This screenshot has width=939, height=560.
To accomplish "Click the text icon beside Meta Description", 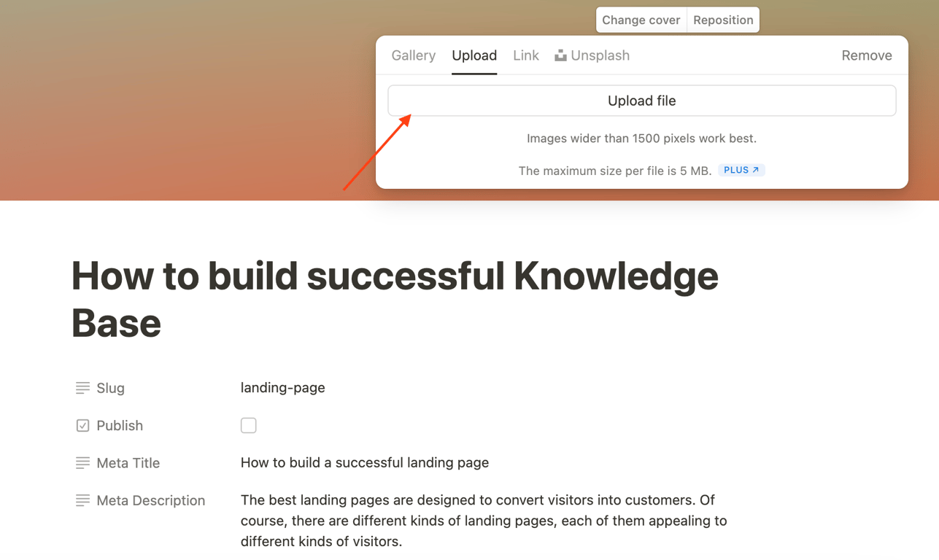I will [82, 500].
